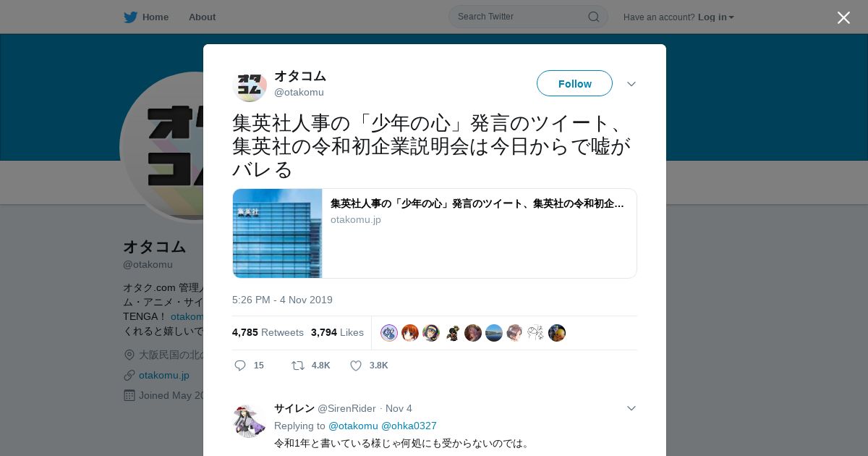Expand the tweet options chevron next to Follow
Screen dimensions: 868x456
click(x=631, y=84)
